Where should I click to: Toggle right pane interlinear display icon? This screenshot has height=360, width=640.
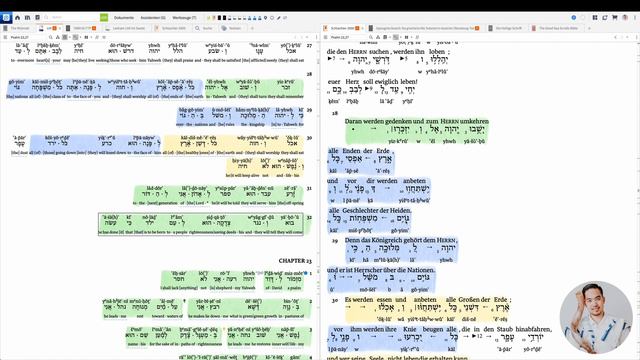396,37
